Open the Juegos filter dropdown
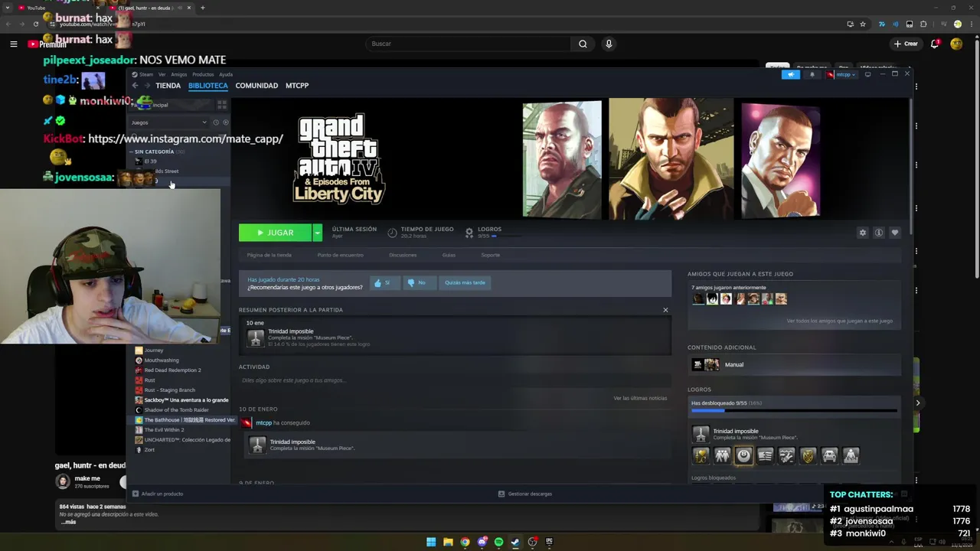The image size is (980, 551). (x=168, y=122)
